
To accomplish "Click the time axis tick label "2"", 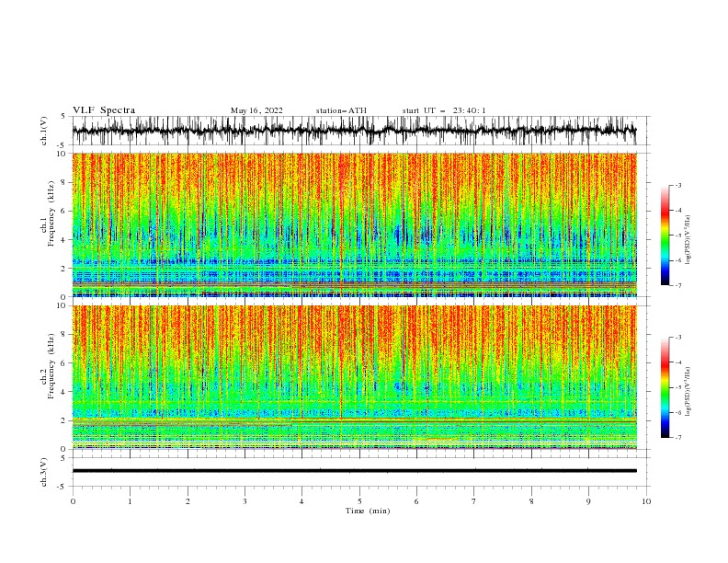I will (188, 501).
